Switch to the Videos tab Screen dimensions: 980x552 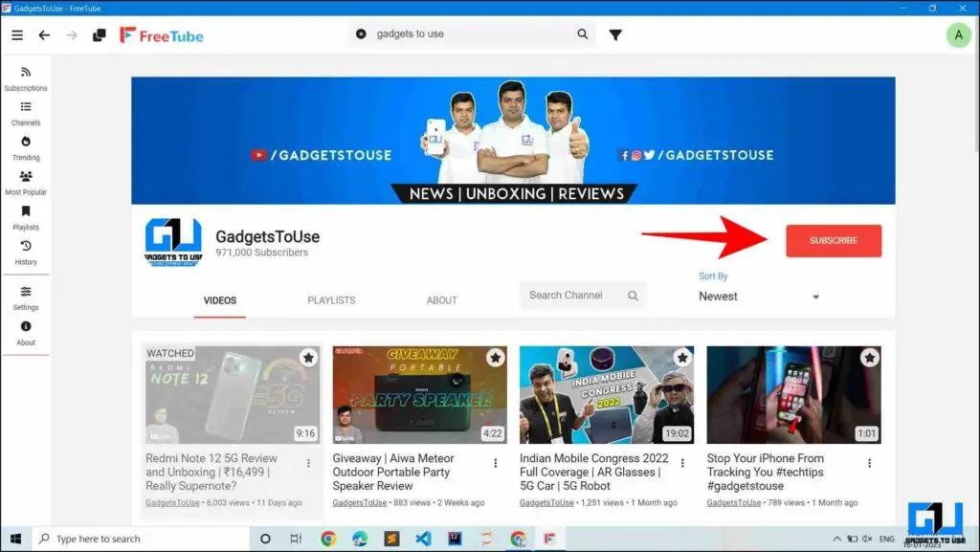click(x=220, y=300)
